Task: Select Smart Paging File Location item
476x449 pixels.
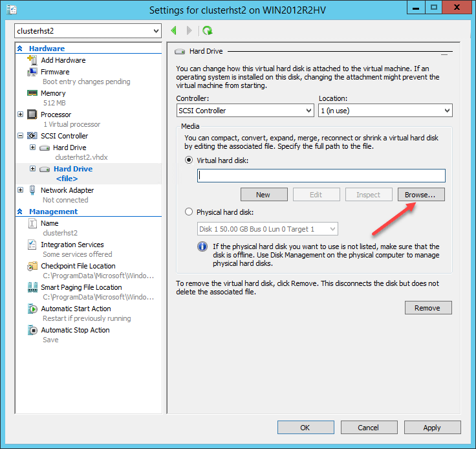Action: (x=81, y=287)
